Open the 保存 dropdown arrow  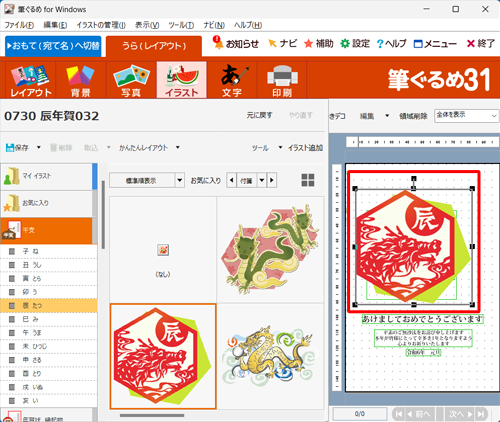click(39, 147)
